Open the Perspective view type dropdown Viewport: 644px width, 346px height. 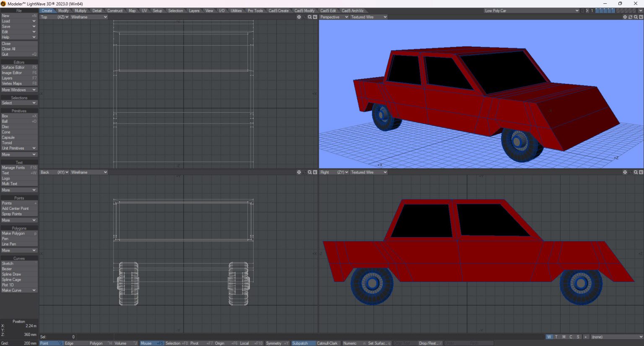[333, 17]
